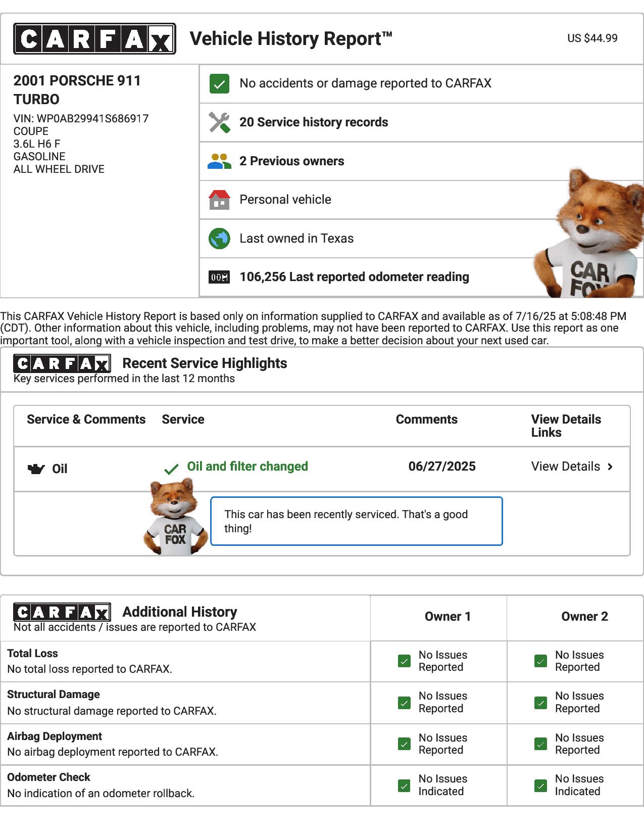Click the View Details Links column header
Screen dimensions: 644x834
566,426
